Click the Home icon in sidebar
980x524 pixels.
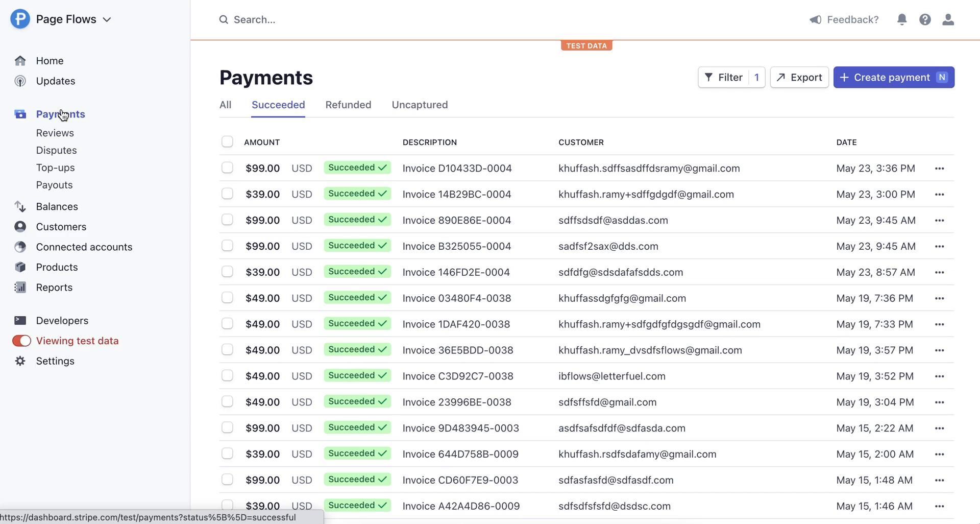pyautogui.click(x=20, y=61)
